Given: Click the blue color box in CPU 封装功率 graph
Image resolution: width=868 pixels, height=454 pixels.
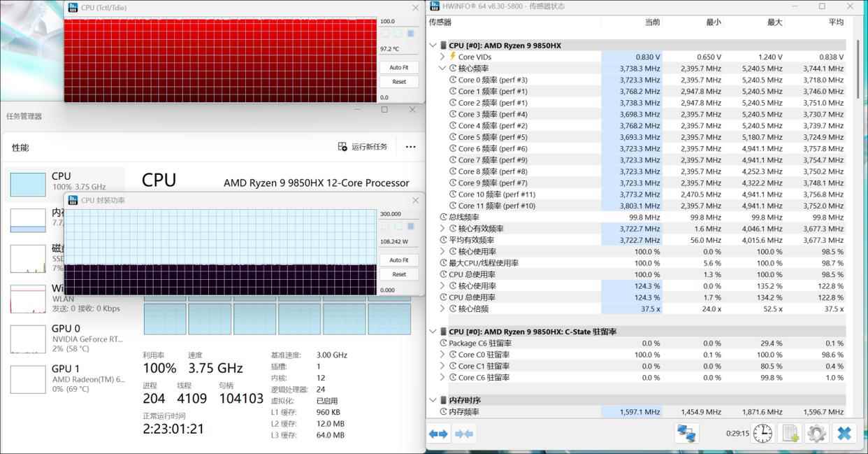Looking at the screenshot, I should pyautogui.click(x=410, y=226).
